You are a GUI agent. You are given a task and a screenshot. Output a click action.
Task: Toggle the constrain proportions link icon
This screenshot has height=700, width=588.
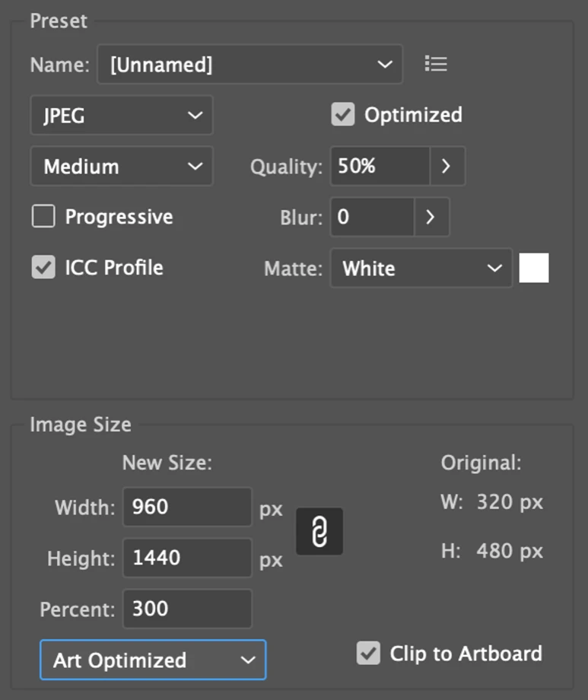point(319,531)
